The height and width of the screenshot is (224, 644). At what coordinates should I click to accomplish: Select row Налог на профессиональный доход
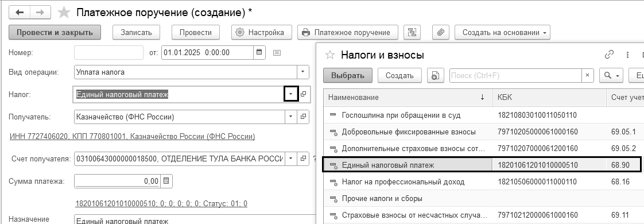point(483,181)
